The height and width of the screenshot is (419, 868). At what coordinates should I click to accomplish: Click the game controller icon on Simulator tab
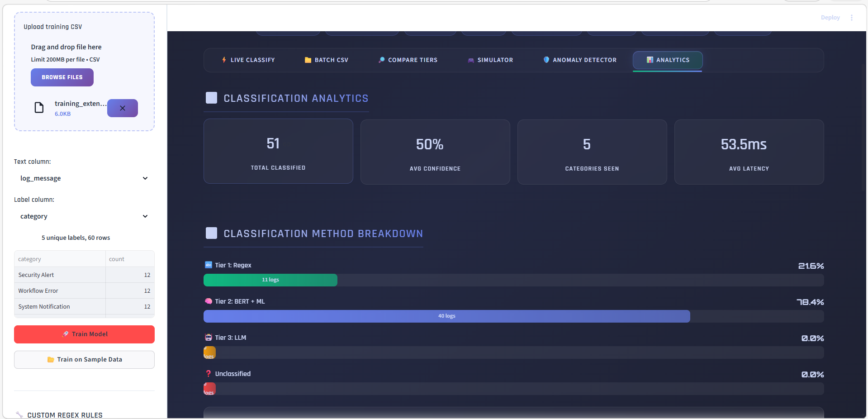coord(470,60)
